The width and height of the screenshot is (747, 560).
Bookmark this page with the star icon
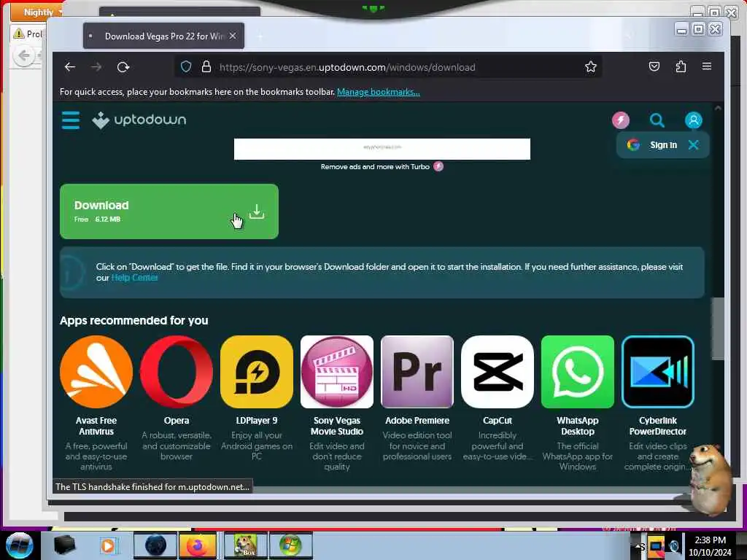click(x=591, y=66)
